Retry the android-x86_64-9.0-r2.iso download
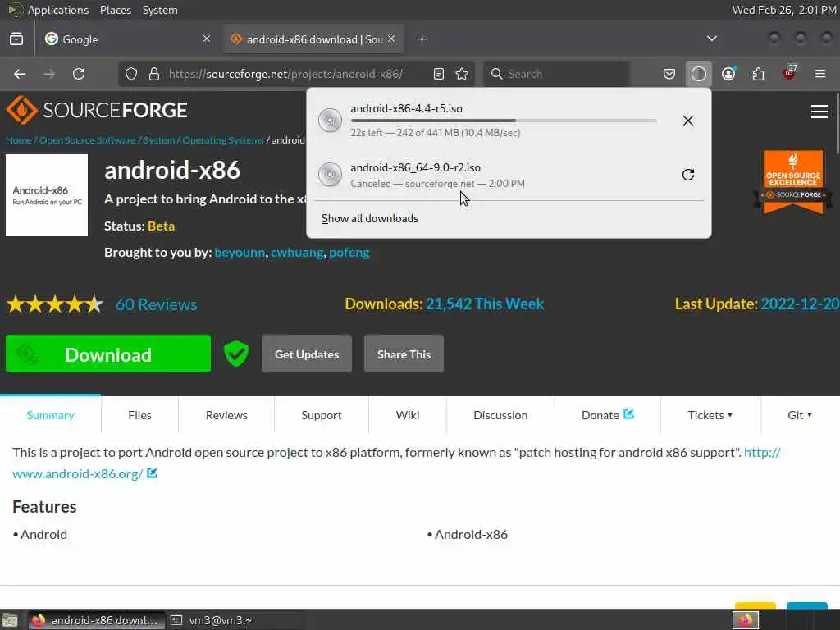 (688, 175)
